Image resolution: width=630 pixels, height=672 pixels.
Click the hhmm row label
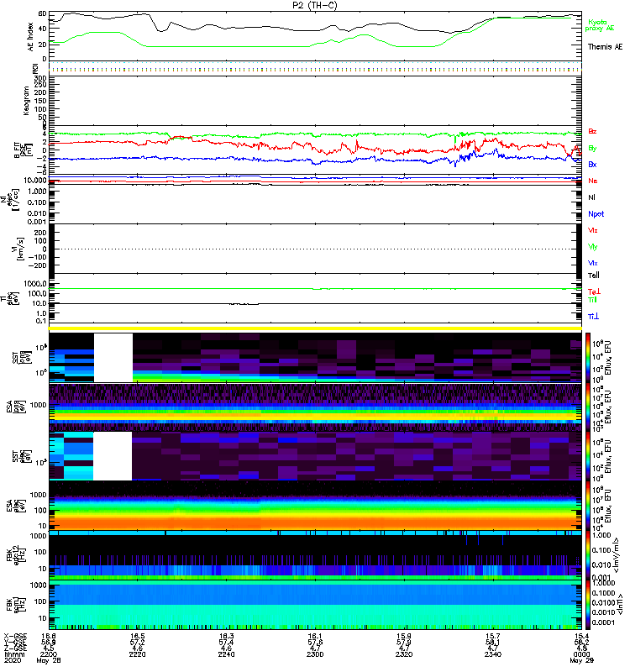coord(14,654)
